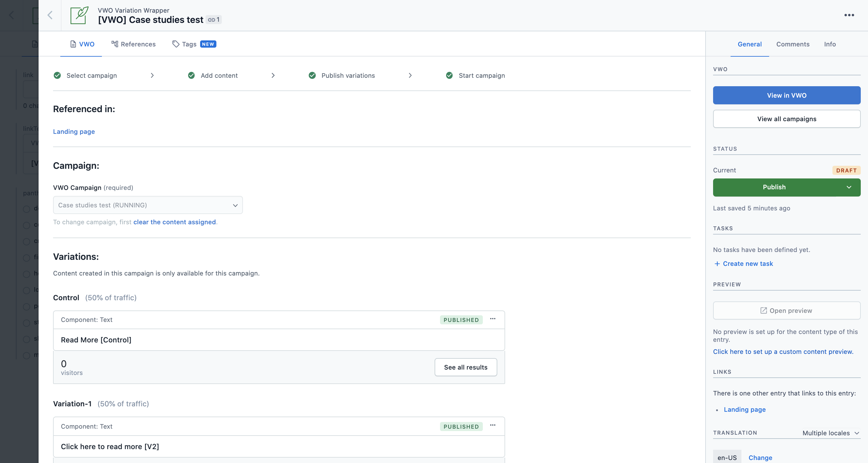Switch to the Comments tab
868x463 pixels.
pos(793,44)
